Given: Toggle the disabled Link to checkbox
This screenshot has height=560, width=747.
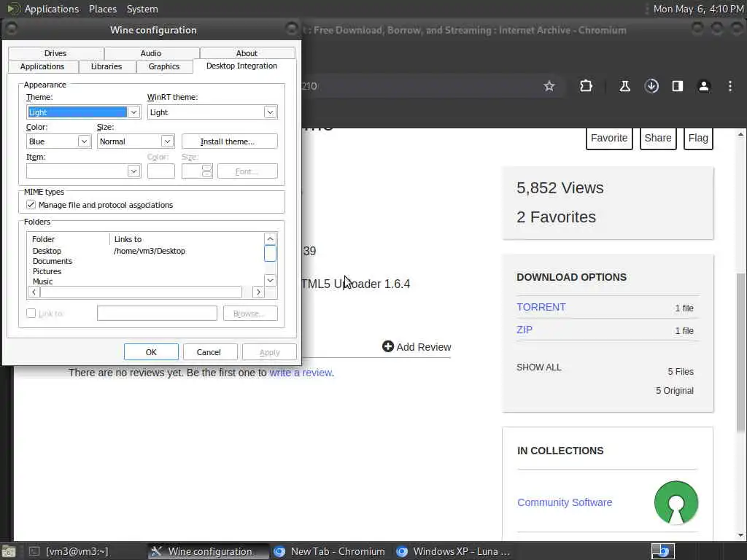Looking at the screenshot, I should (31, 314).
